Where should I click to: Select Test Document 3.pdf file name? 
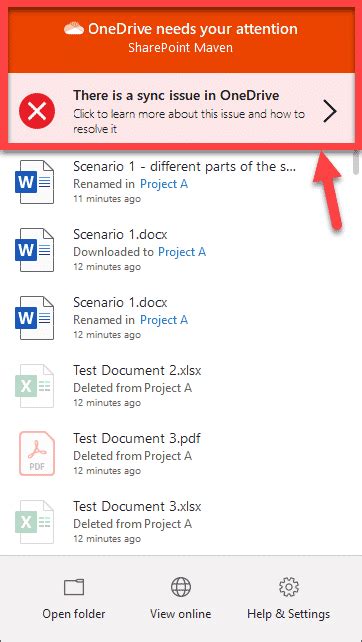point(137,439)
